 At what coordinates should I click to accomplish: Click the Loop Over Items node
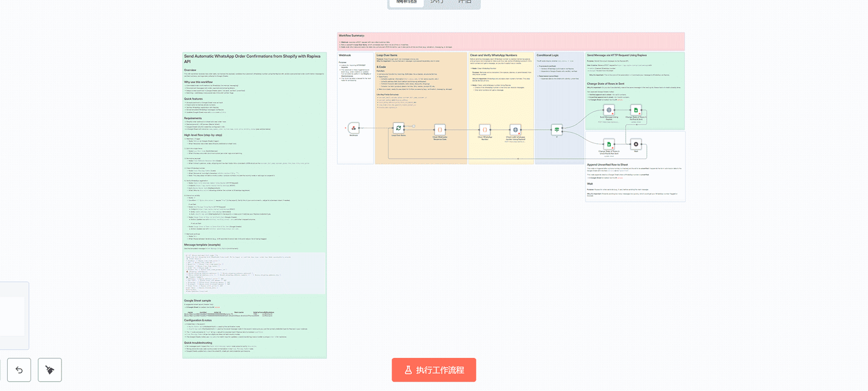398,128
